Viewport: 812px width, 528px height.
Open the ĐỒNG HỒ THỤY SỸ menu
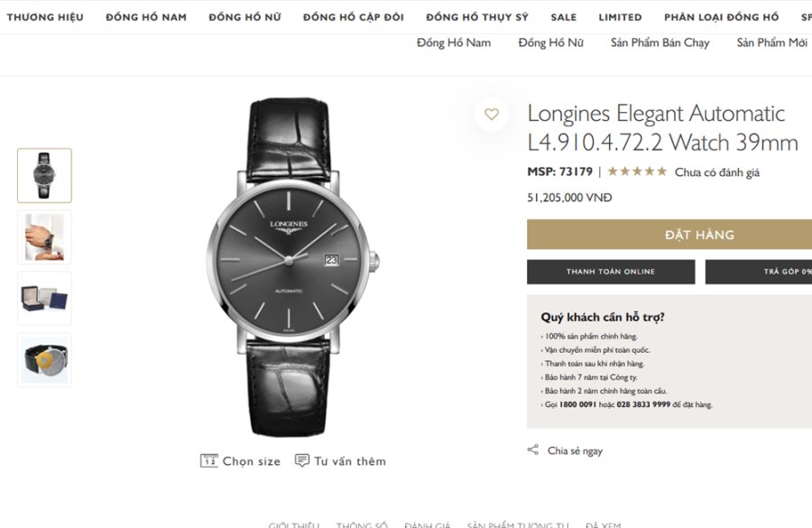(x=477, y=17)
